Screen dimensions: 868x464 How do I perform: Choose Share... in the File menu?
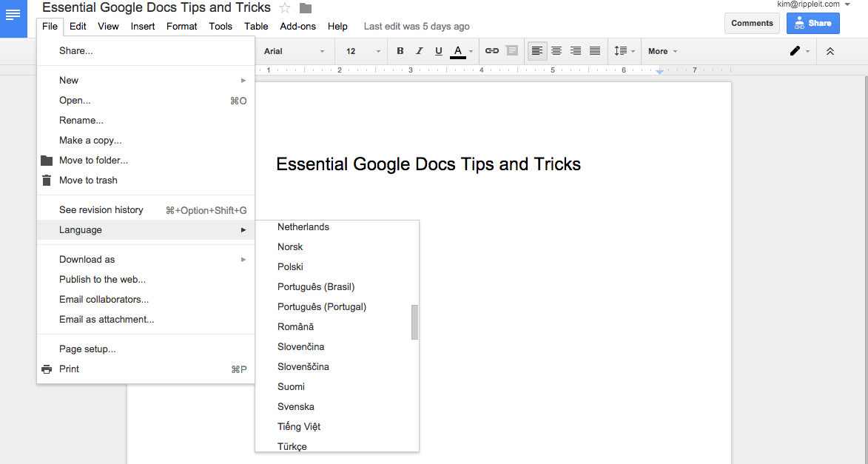(146, 51)
